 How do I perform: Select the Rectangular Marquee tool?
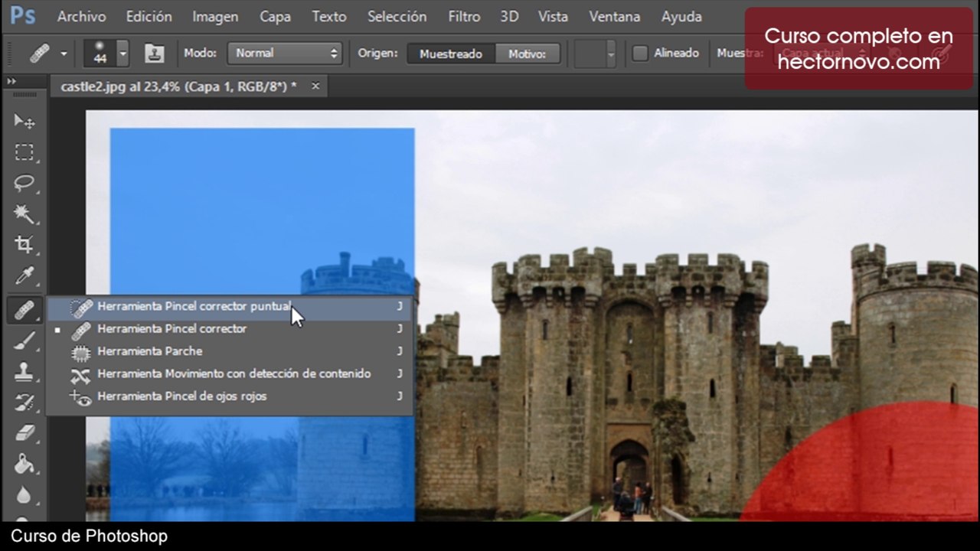tap(24, 152)
